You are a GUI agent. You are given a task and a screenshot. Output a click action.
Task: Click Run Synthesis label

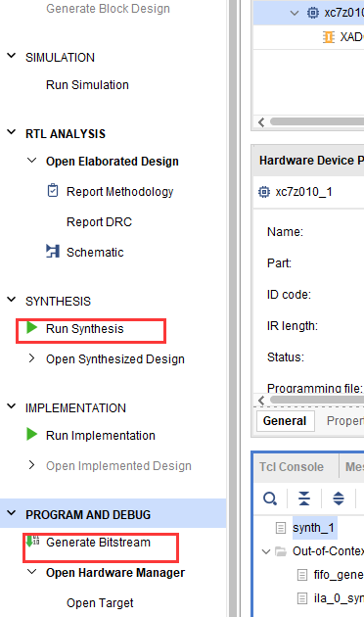pyautogui.click(x=84, y=328)
